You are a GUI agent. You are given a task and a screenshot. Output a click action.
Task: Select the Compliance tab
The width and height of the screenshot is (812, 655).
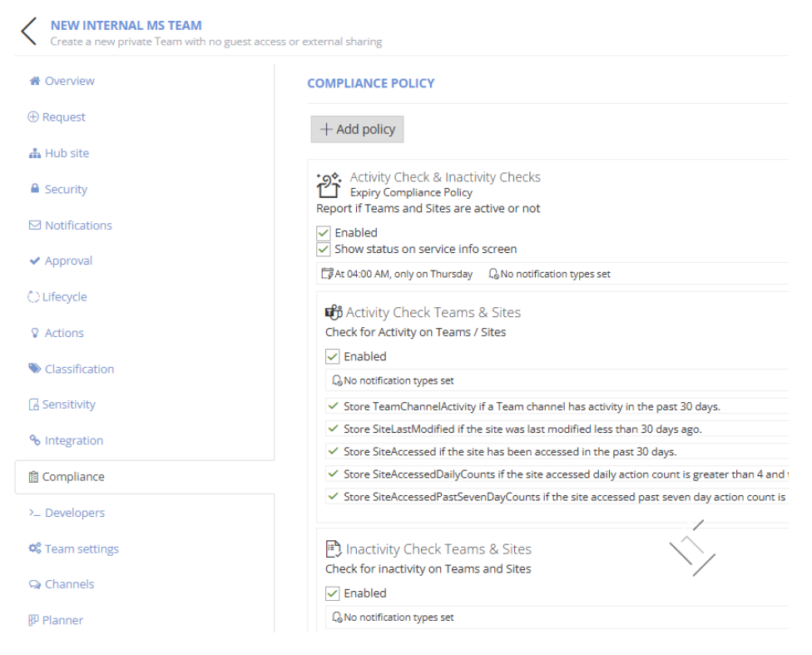[x=145, y=477]
